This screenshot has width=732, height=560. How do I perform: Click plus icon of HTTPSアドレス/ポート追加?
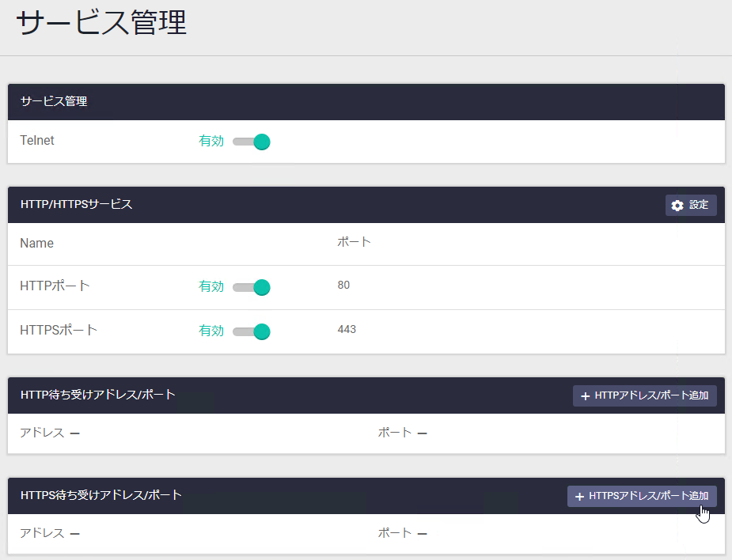(x=579, y=497)
